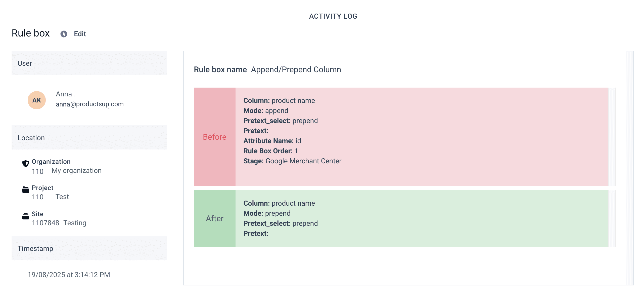
Task: Click the detail panel's vertical scrollbar
Action: pos(629,168)
